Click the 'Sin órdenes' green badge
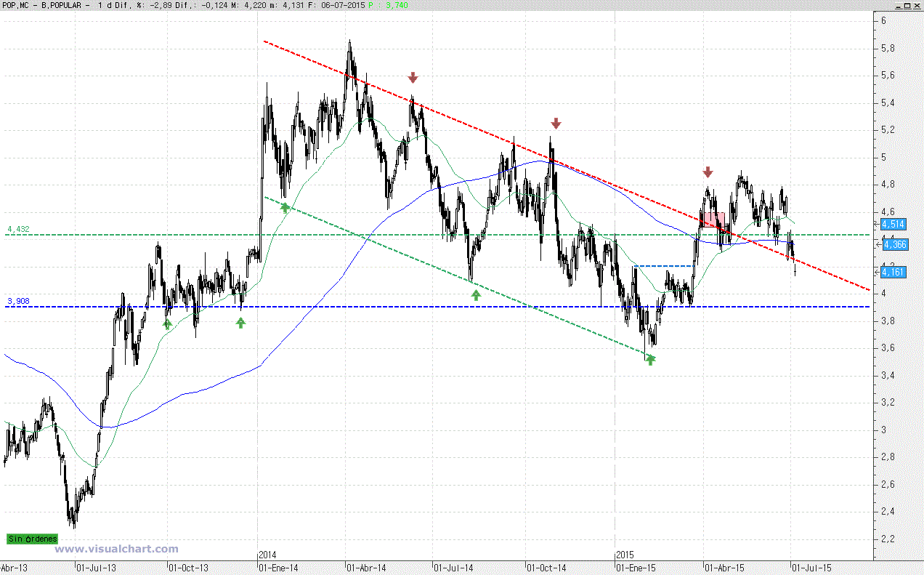924x575 pixels. [x=32, y=539]
